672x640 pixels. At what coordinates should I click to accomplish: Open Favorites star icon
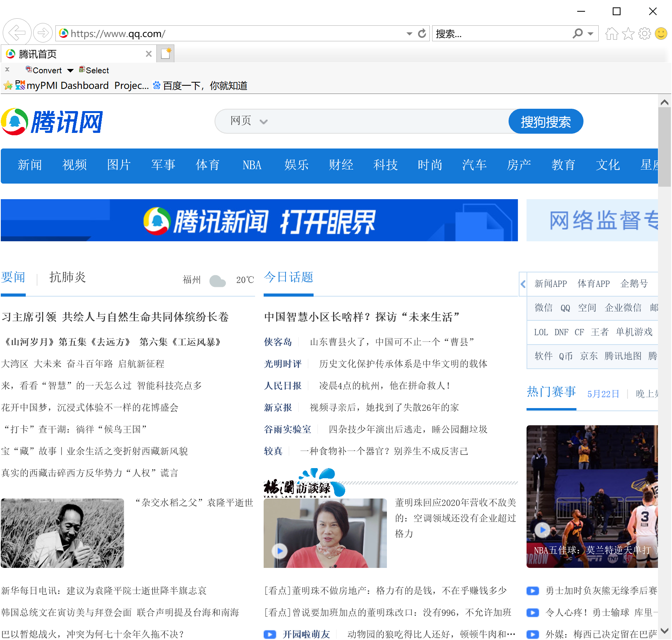coord(628,34)
